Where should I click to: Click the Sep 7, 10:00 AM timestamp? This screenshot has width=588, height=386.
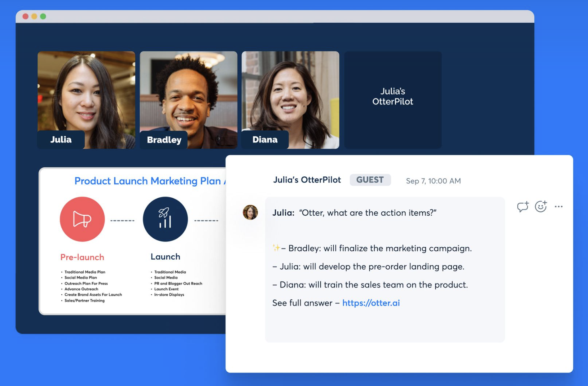click(x=433, y=181)
